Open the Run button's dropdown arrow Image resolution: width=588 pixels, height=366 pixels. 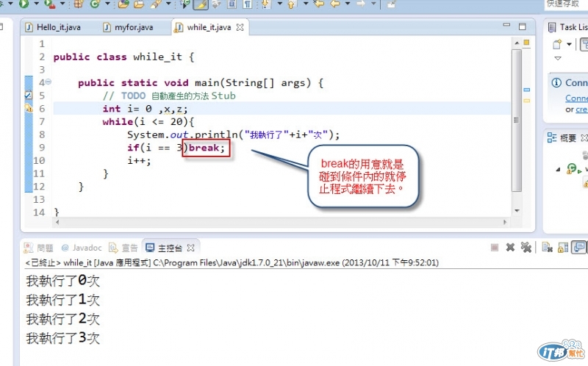(x=36, y=4)
